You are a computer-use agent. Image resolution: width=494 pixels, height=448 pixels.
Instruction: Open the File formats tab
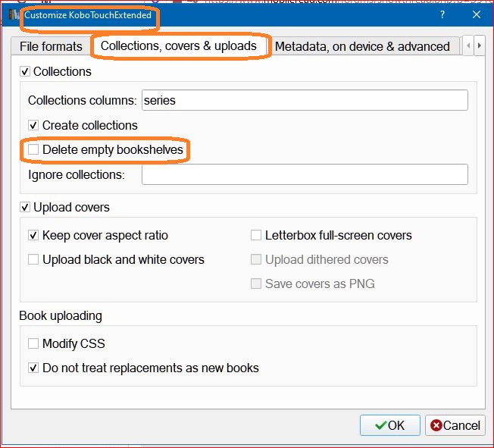(x=51, y=46)
